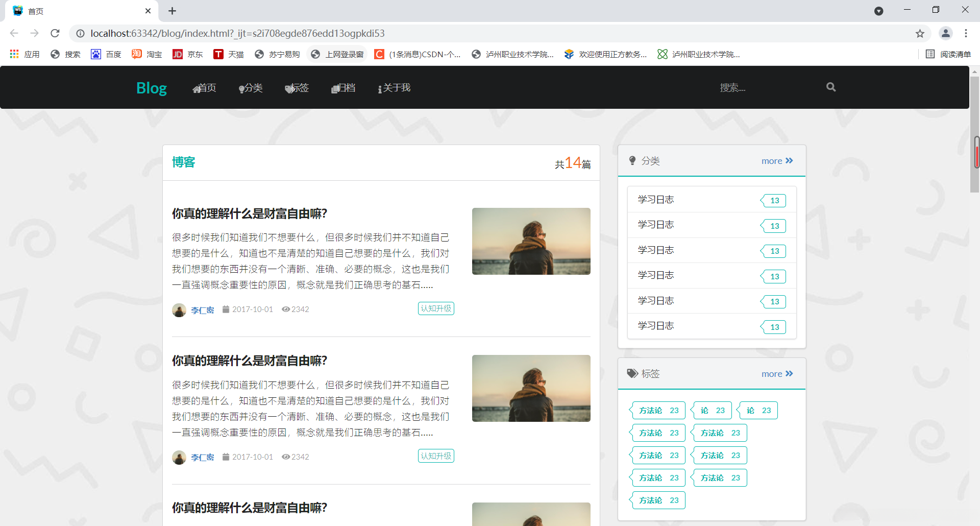Click the tags icon on 标签 panel header
This screenshot has height=526, width=980.
coord(632,373)
